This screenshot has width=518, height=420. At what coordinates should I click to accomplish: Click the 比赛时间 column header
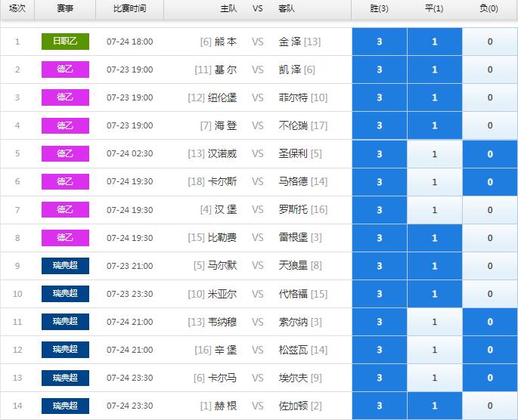(x=129, y=9)
